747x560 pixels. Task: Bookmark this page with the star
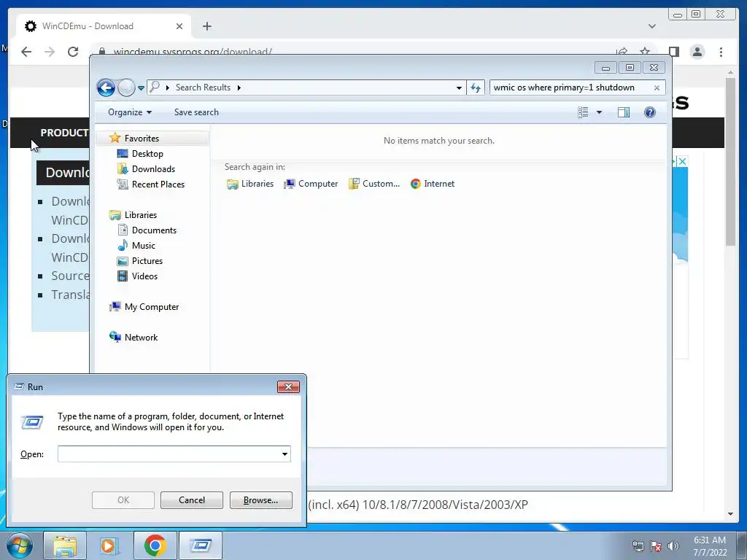[645, 52]
